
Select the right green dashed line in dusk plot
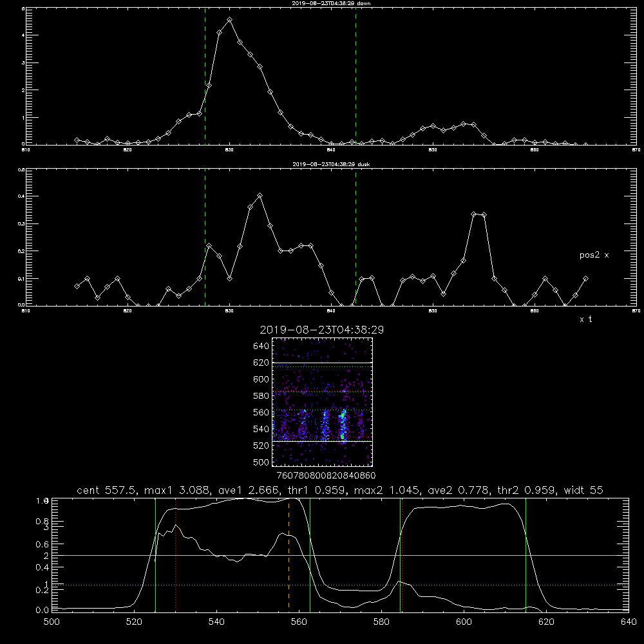pyautogui.click(x=355, y=237)
